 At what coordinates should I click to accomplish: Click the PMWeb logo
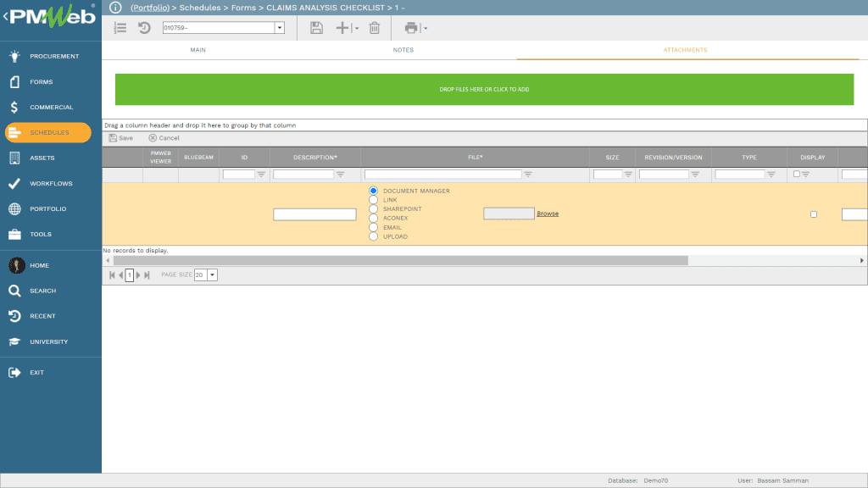pyautogui.click(x=52, y=17)
